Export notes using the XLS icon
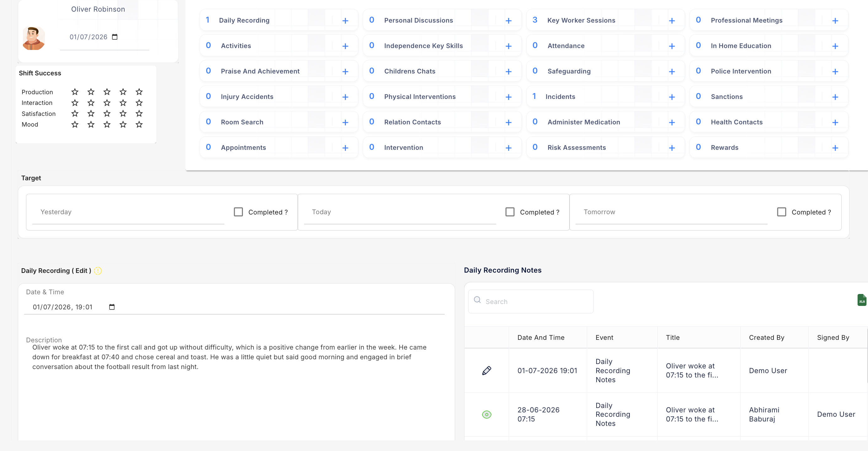The image size is (868, 451). click(x=861, y=300)
